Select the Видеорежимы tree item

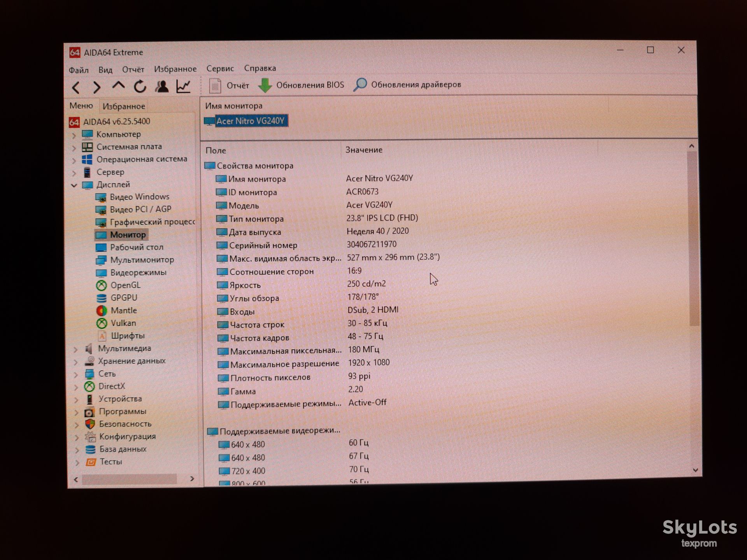(131, 273)
